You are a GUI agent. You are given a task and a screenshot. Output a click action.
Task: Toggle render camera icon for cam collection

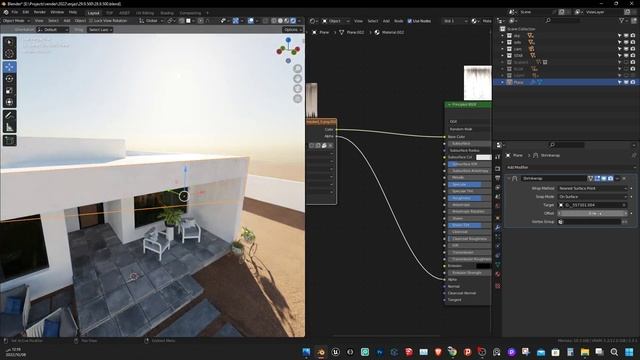(633, 49)
